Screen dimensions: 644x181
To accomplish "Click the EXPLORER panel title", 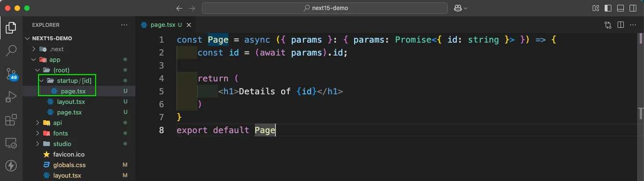I will [46, 25].
